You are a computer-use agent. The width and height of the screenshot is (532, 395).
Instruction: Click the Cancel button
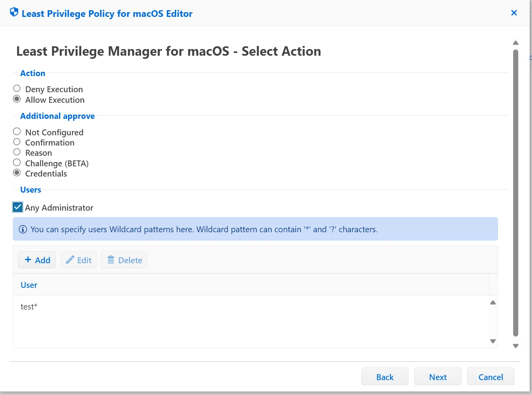tap(490, 377)
